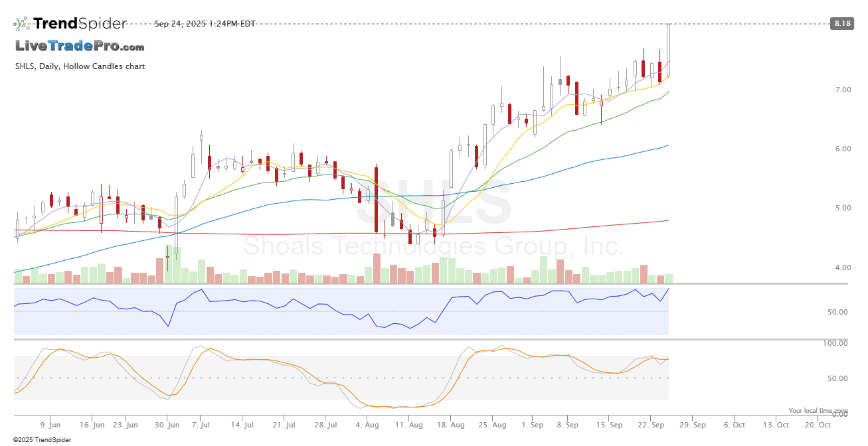
Task: Open the LiveTradePro.com watermark link
Action: click(80, 46)
